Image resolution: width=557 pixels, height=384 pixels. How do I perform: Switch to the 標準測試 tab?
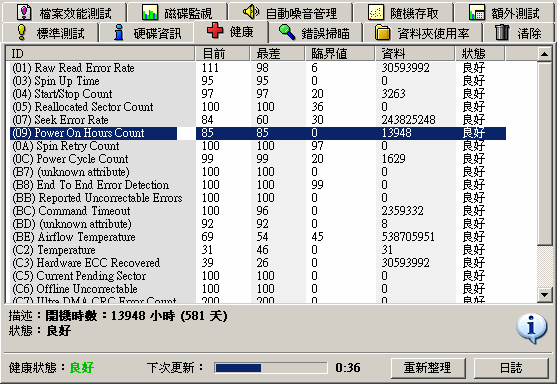(50, 33)
